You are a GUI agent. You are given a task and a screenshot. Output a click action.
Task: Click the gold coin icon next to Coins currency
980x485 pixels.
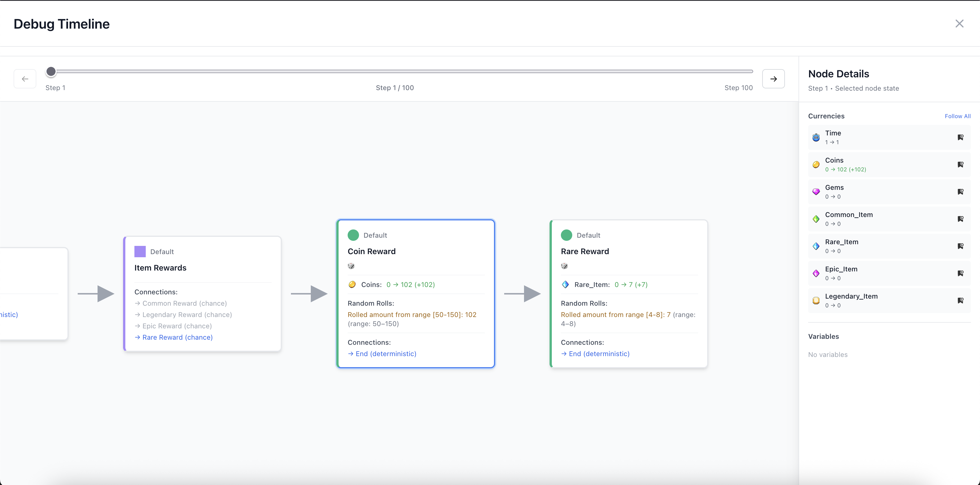pyautogui.click(x=816, y=165)
